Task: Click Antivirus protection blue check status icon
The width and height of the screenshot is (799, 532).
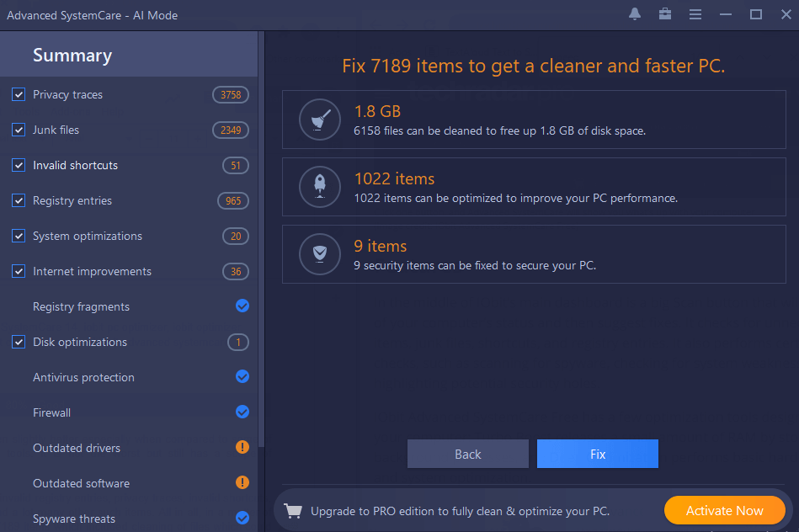Action: [x=242, y=376]
